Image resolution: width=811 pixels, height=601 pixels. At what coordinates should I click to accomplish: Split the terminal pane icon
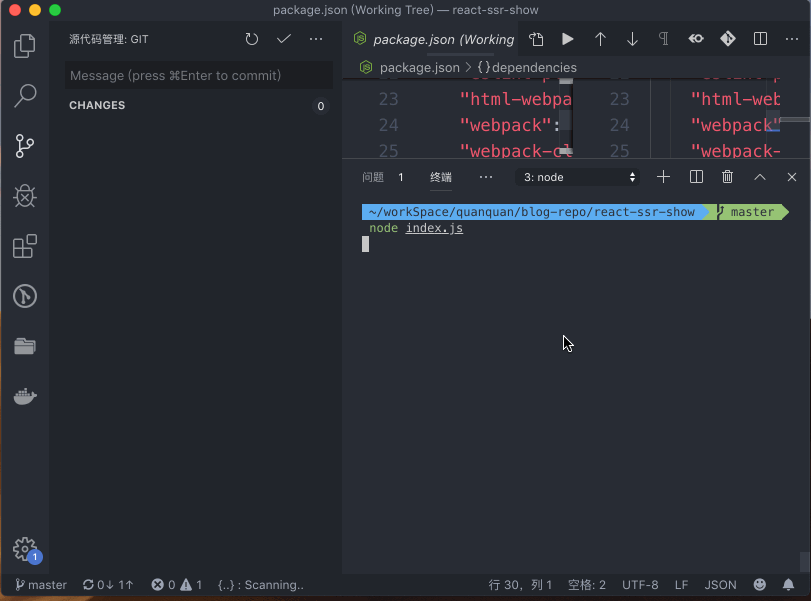click(696, 177)
